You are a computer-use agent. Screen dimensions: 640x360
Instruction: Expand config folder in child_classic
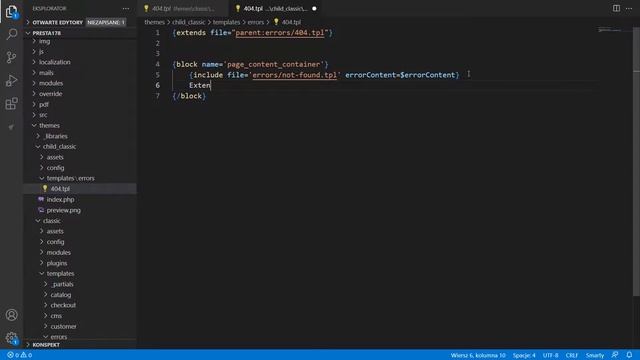click(x=55, y=168)
